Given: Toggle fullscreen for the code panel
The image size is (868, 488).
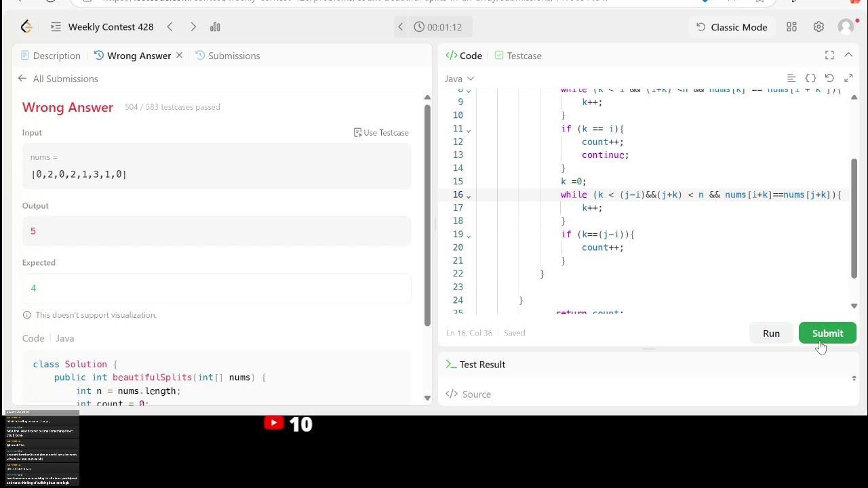Looking at the screenshot, I should tap(829, 56).
